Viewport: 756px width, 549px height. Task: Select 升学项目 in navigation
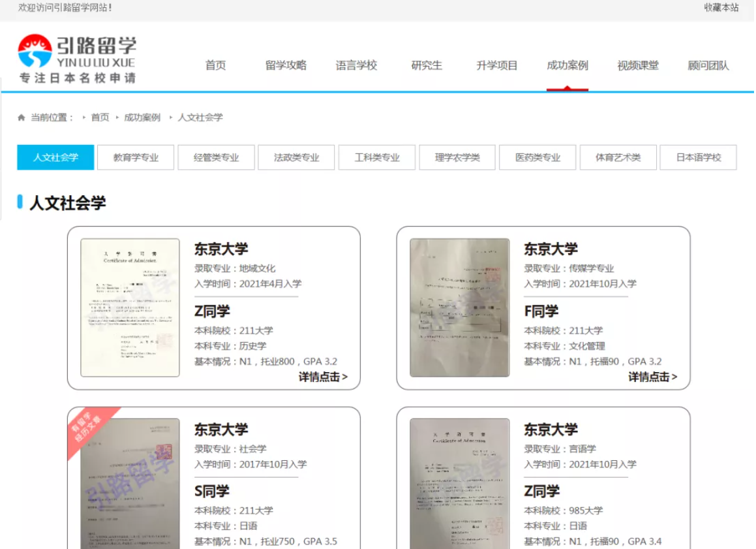click(x=497, y=65)
